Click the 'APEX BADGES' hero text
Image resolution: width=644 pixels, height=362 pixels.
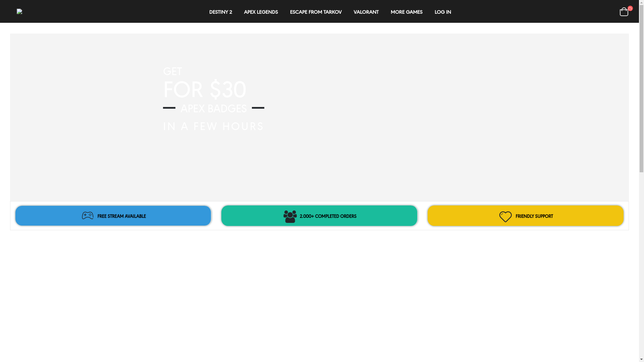pos(214,108)
